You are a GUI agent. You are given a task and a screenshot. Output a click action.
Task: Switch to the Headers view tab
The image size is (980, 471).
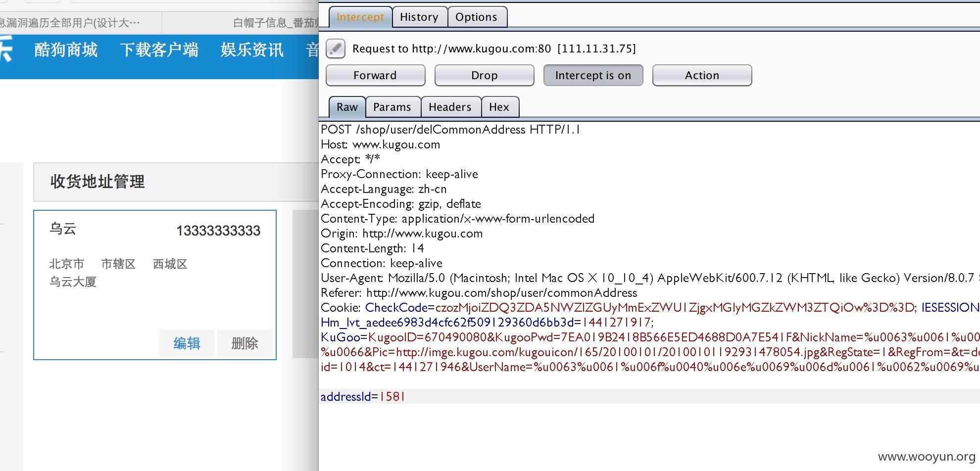450,107
